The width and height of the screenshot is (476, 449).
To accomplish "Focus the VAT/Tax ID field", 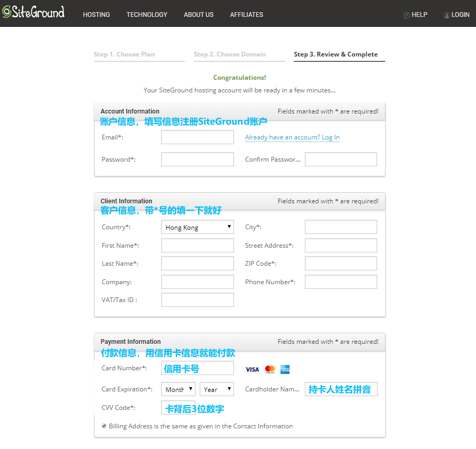I will click(198, 300).
